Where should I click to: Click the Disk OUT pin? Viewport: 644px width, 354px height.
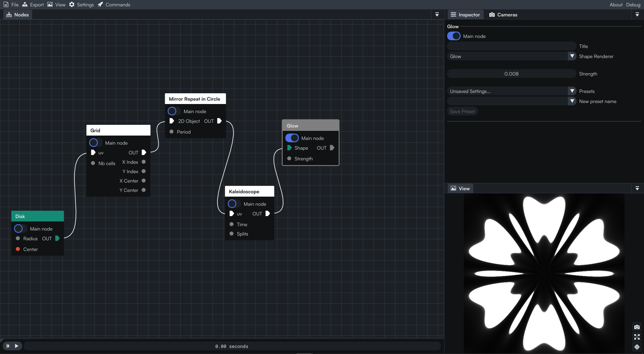57,239
